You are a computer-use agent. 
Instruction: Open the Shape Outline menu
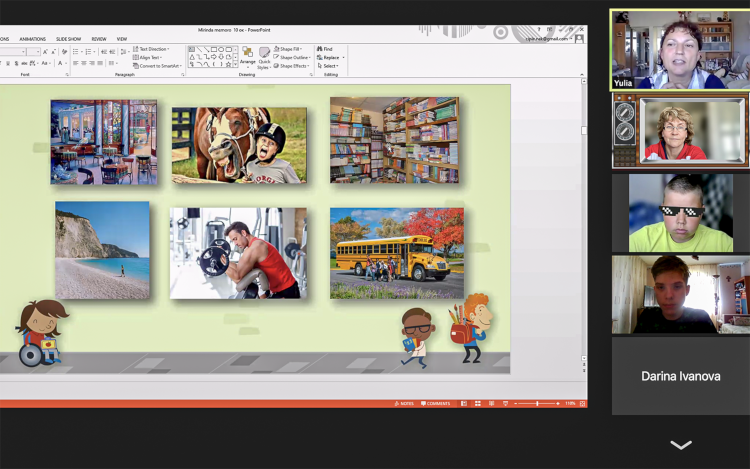click(x=292, y=57)
